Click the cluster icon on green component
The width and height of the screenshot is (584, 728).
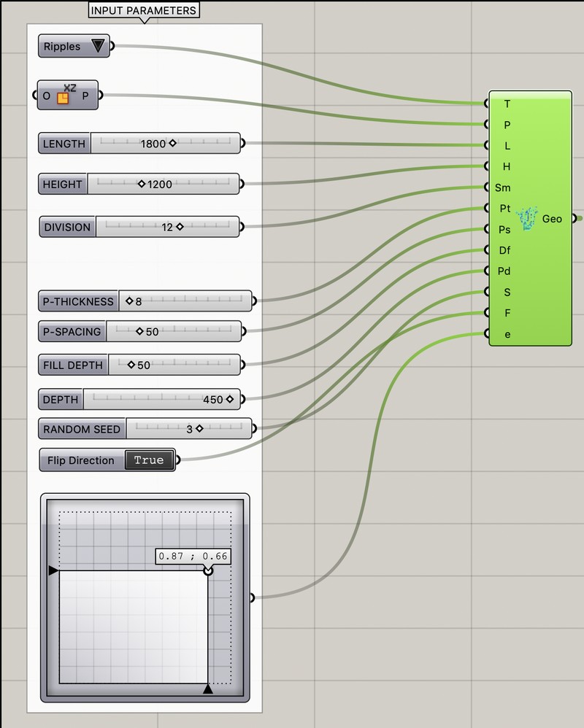526,219
